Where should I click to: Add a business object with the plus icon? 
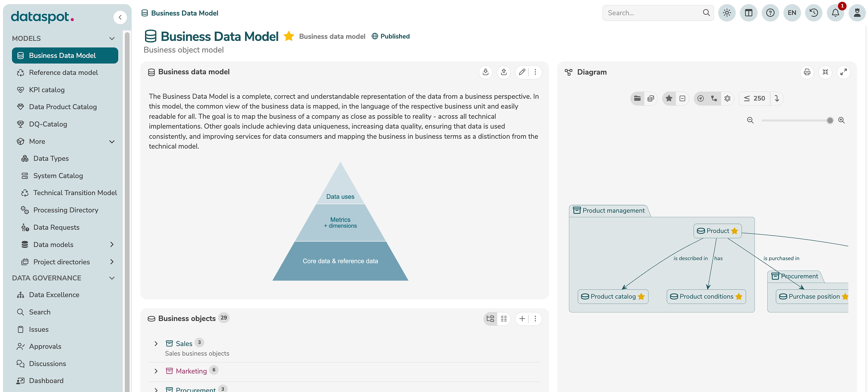coord(522,319)
